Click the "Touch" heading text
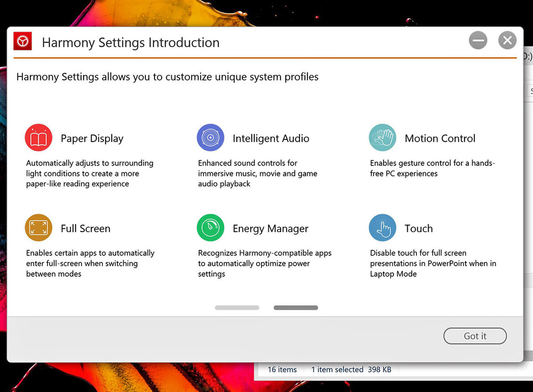The image size is (533, 392). pos(419,228)
